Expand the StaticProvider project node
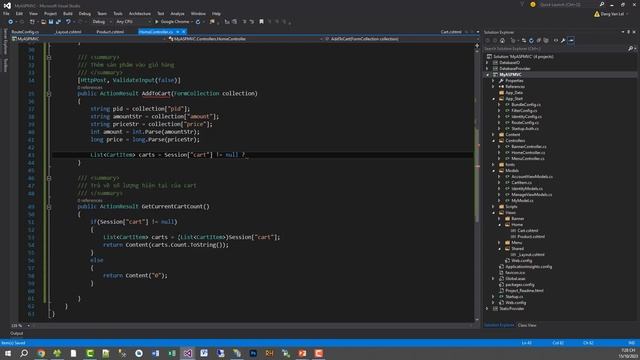This screenshot has height=360, width=640. tap(487, 309)
